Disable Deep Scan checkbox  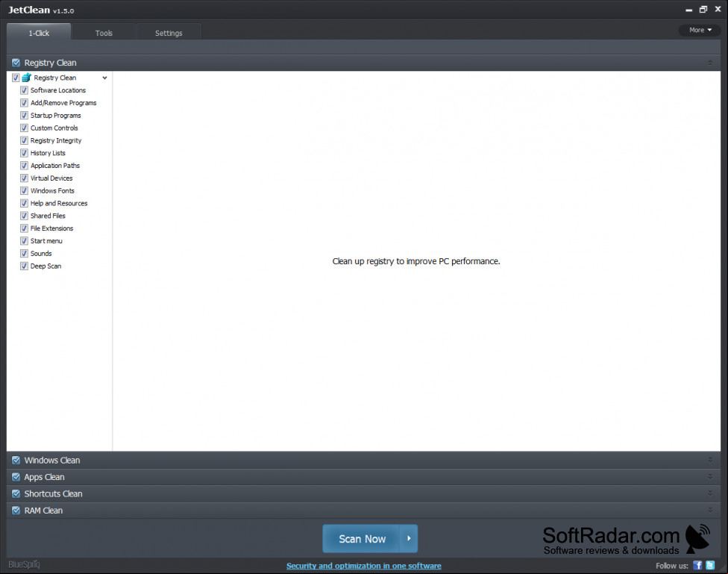pyautogui.click(x=24, y=266)
